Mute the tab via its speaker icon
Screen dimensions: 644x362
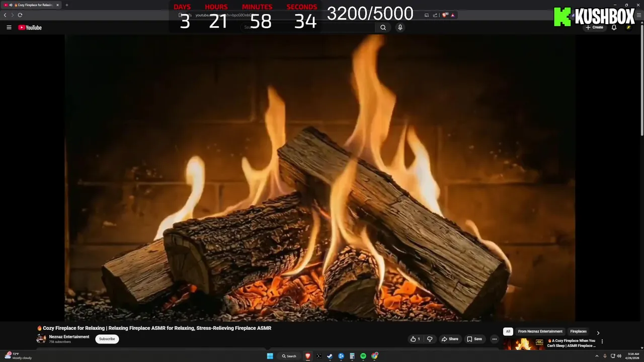click(x=11, y=5)
